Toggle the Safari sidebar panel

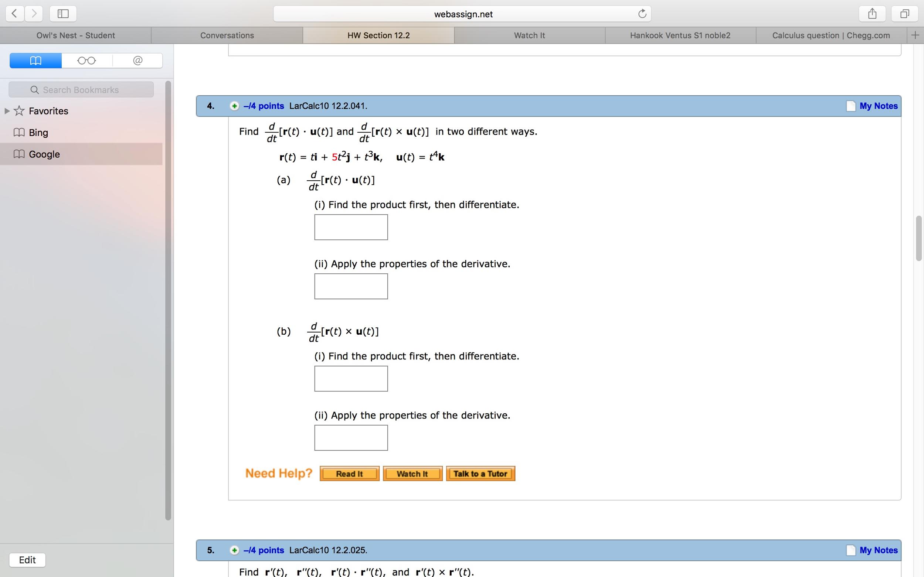[x=62, y=13]
